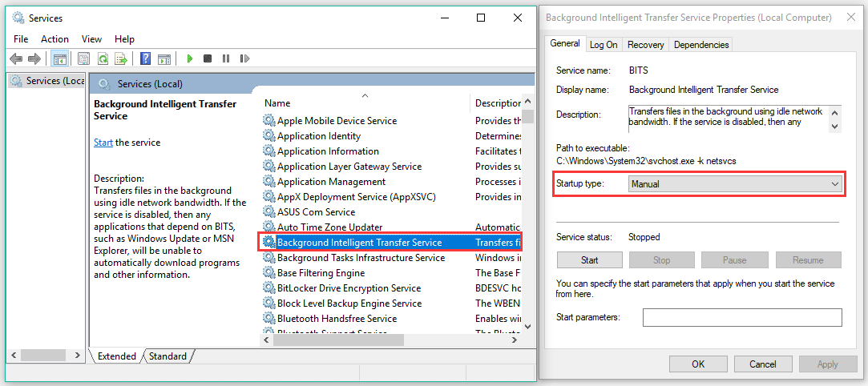Click Cancel in the Properties dialog

click(x=763, y=364)
